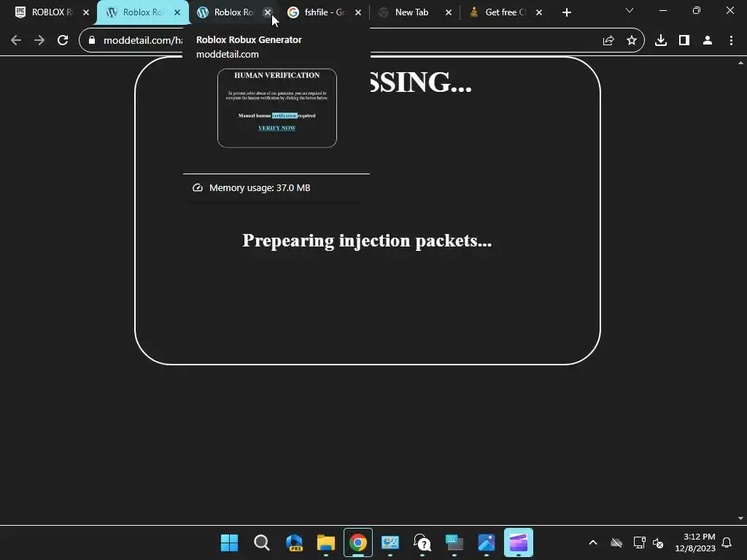Go forward to the next page
This screenshot has width=747, height=560.
coord(39,41)
